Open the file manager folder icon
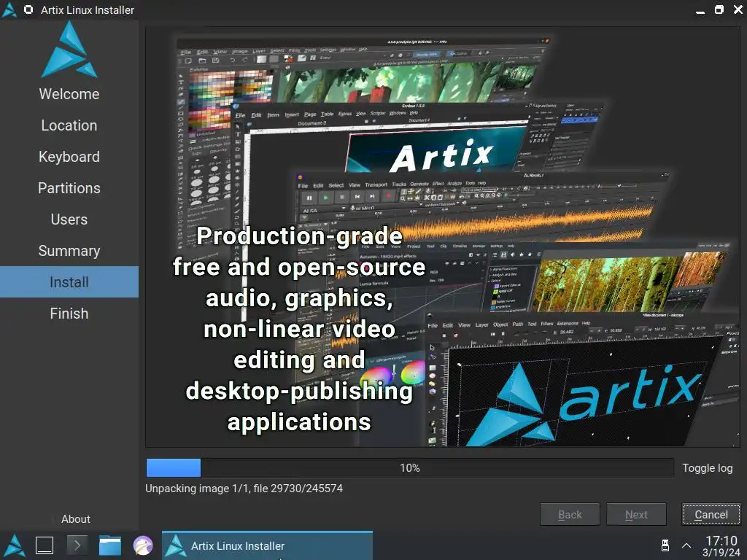 pyautogui.click(x=110, y=545)
